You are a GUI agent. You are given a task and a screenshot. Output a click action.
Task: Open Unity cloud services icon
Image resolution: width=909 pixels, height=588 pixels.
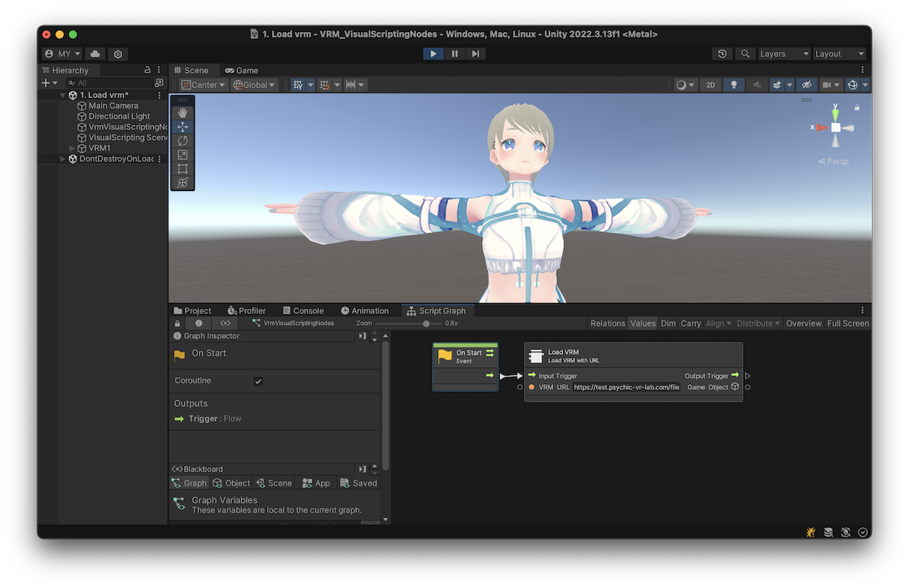(x=94, y=54)
